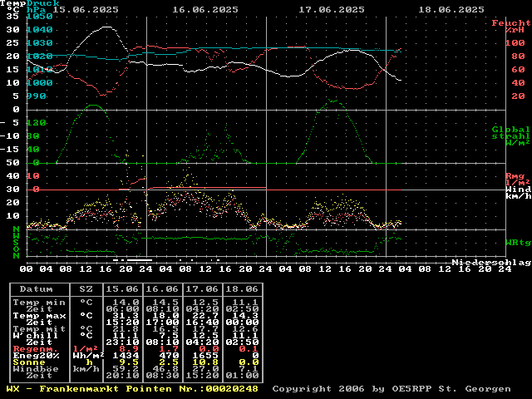
Task: Select the energy value 470
Action: point(169,356)
